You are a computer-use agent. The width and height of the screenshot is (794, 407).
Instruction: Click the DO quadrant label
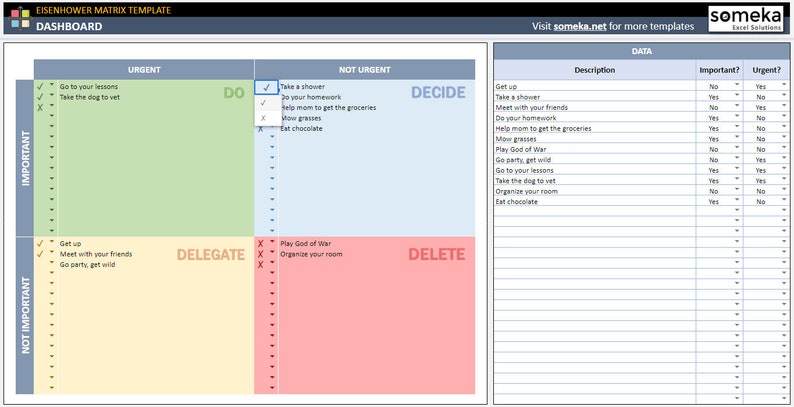pyautogui.click(x=234, y=93)
